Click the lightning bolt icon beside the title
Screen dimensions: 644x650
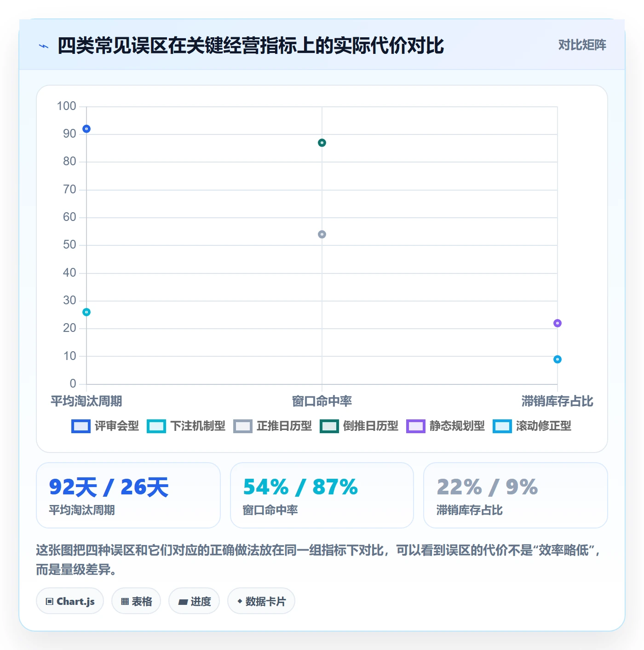44,46
